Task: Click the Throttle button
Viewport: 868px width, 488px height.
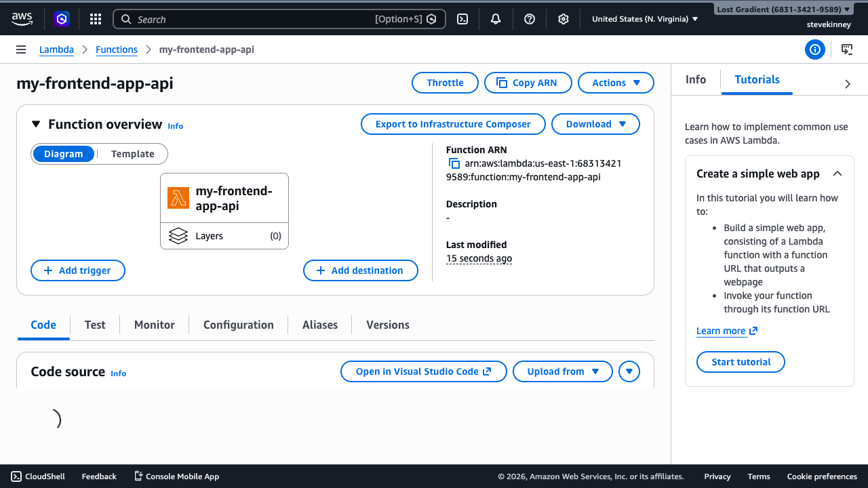Action: (x=445, y=83)
